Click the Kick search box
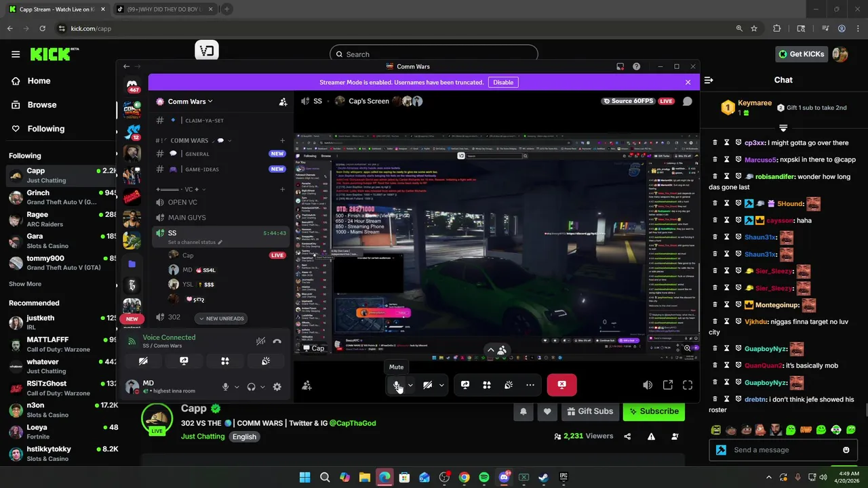The height and width of the screenshot is (488, 868). [434, 54]
